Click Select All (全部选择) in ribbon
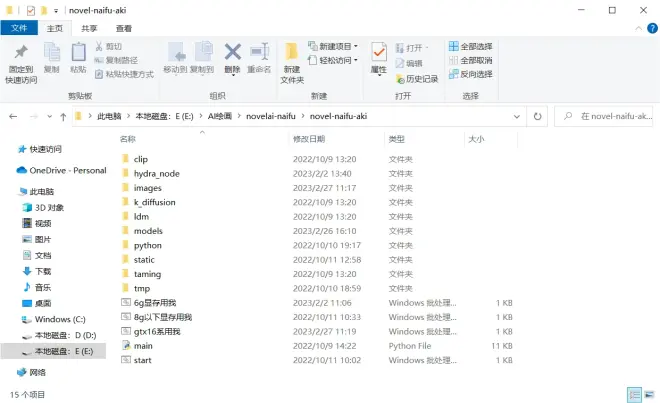 470,46
